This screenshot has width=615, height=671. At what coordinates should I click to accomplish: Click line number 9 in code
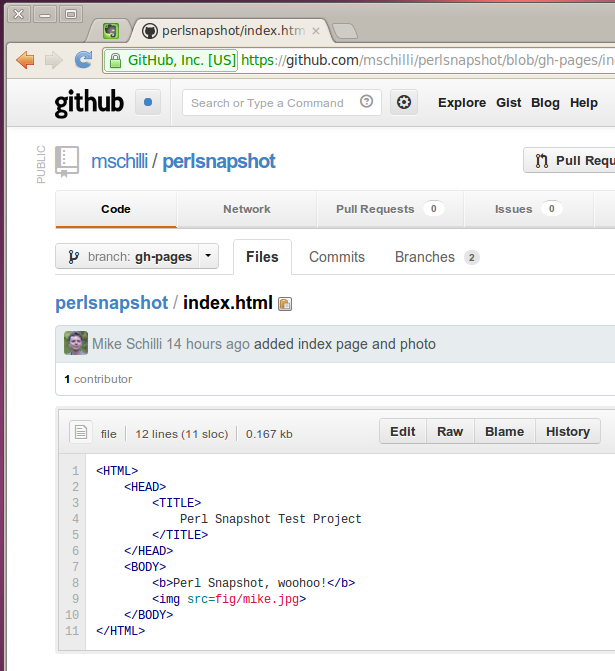pos(76,599)
